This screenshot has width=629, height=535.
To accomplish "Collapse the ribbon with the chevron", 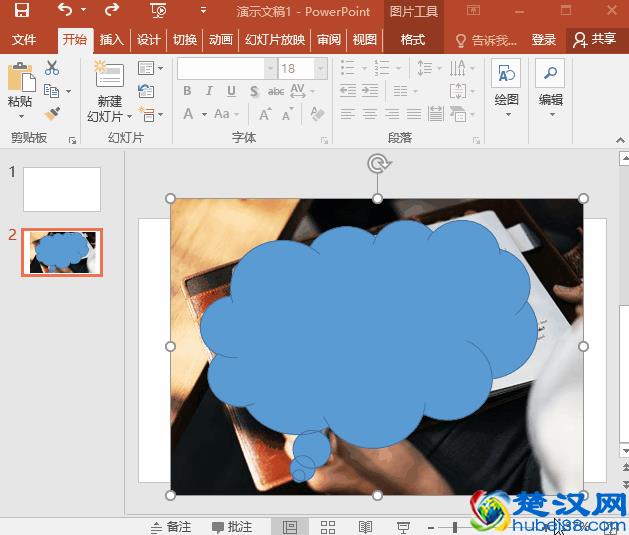I will [620, 140].
